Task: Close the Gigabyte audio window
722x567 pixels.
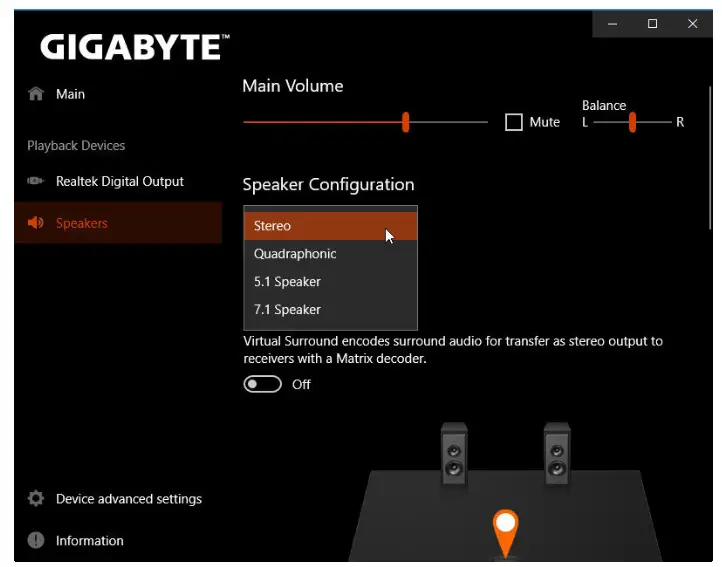Action: (692, 24)
